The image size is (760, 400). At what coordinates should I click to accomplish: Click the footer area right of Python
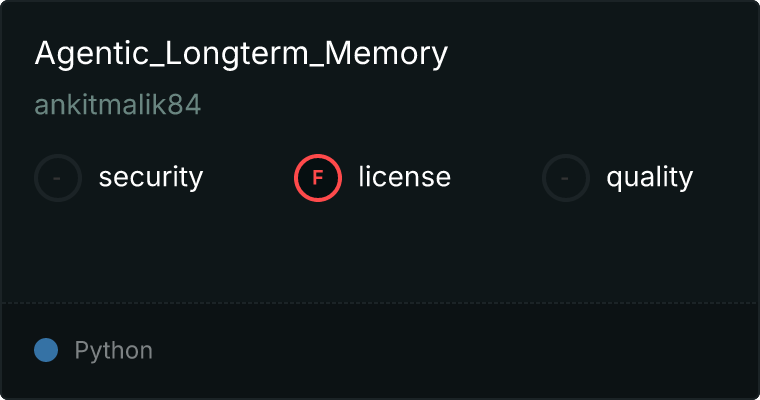pyautogui.click(x=450, y=351)
